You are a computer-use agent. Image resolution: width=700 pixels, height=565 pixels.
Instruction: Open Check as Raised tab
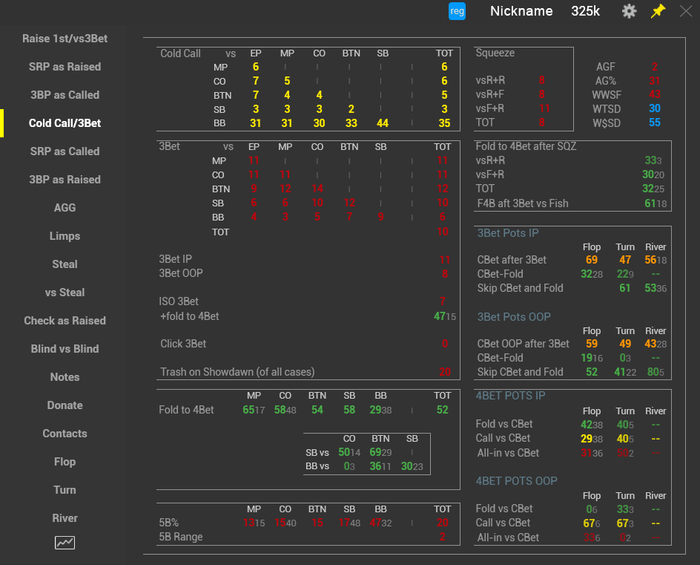click(65, 320)
